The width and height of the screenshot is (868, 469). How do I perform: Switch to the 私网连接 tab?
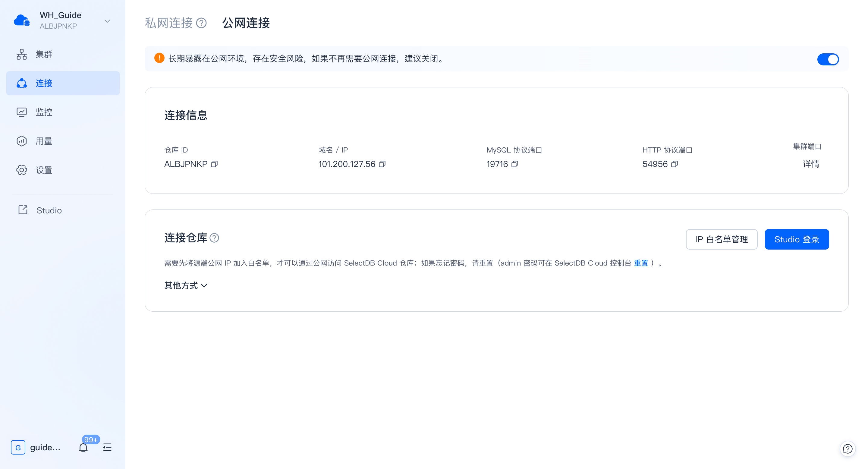[168, 23]
